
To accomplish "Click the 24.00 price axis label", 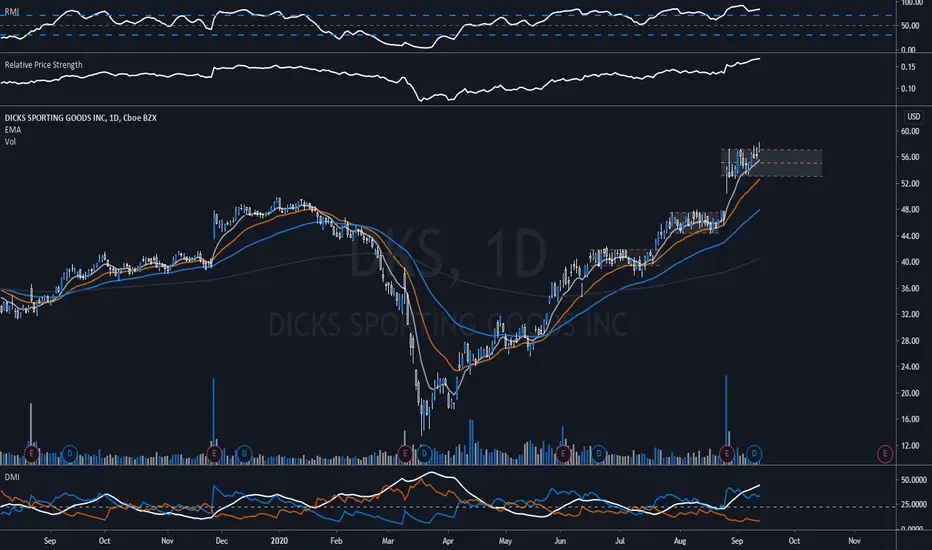I will pos(910,367).
